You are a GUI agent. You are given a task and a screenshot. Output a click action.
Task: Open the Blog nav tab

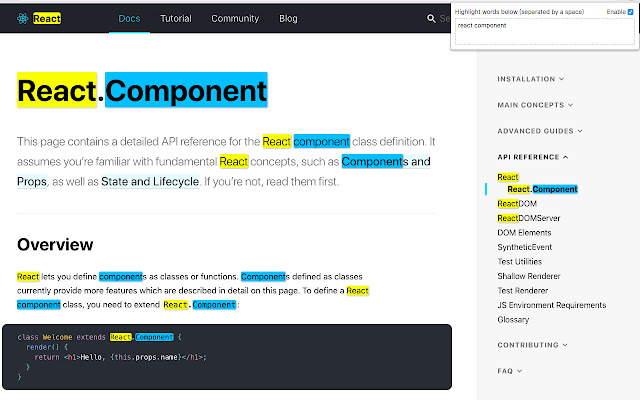tap(288, 18)
